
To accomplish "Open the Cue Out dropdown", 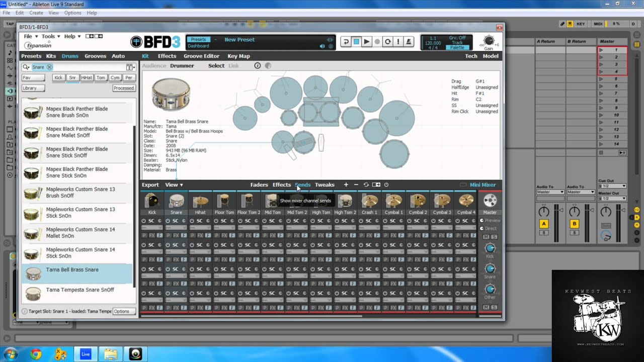I will point(612,186).
